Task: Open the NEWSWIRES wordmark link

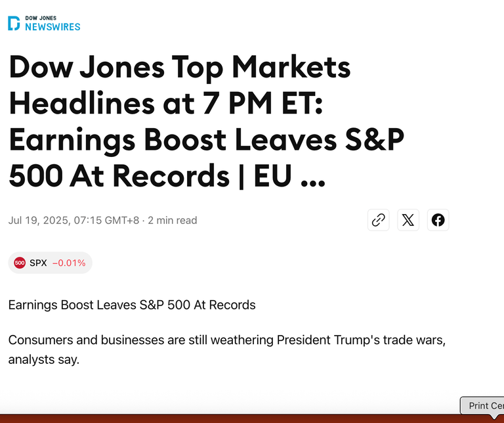Action: pyautogui.click(x=52, y=27)
